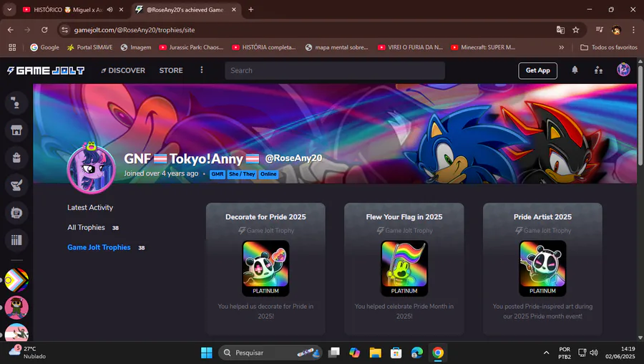Image resolution: width=644 pixels, height=364 pixels.
Task: Open the sidebar backpack icon
Action: [16, 158]
